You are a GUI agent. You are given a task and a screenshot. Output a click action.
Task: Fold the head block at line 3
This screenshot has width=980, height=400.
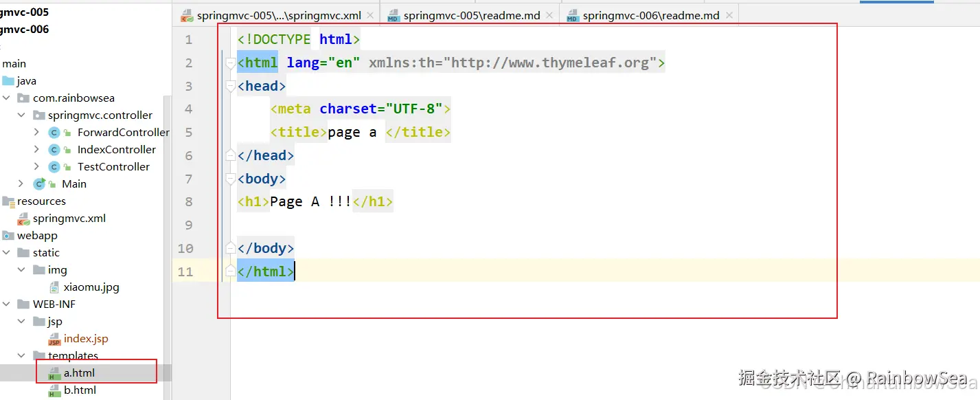(x=231, y=86)
